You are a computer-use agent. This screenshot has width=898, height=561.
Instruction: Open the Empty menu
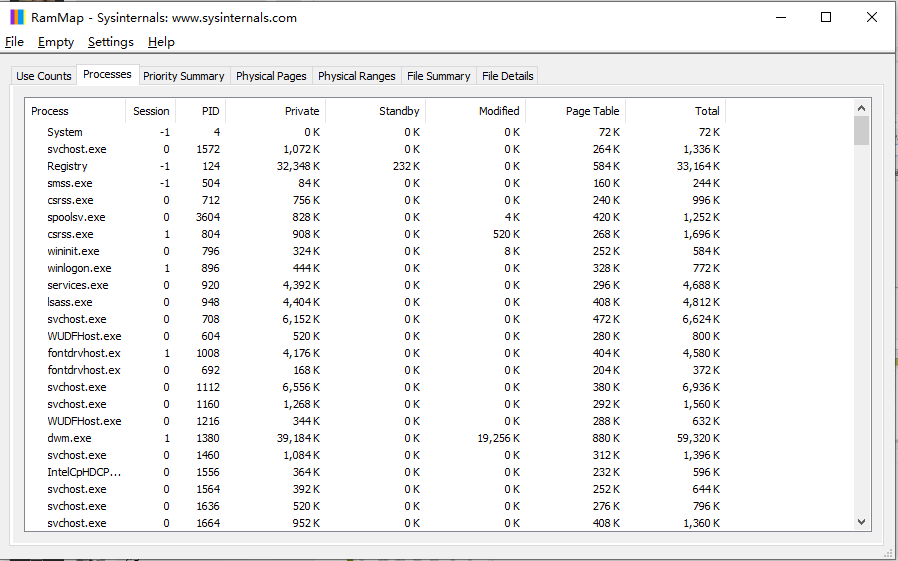(x=56, y=42)
